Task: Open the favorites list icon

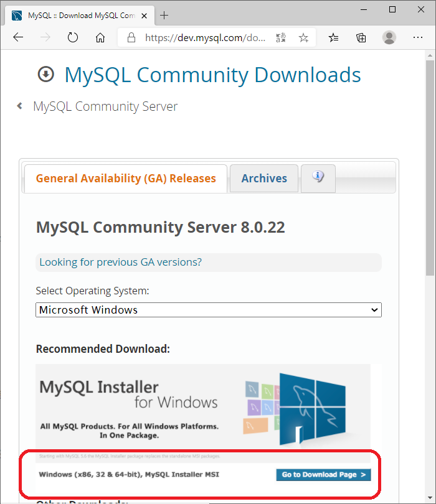Action: (x=334, y=38)
